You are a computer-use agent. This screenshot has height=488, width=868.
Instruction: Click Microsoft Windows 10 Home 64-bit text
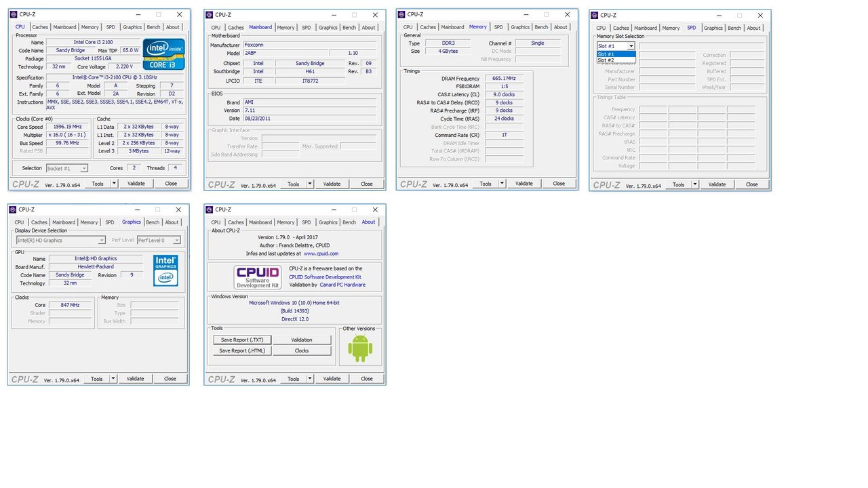pos(294,303)
